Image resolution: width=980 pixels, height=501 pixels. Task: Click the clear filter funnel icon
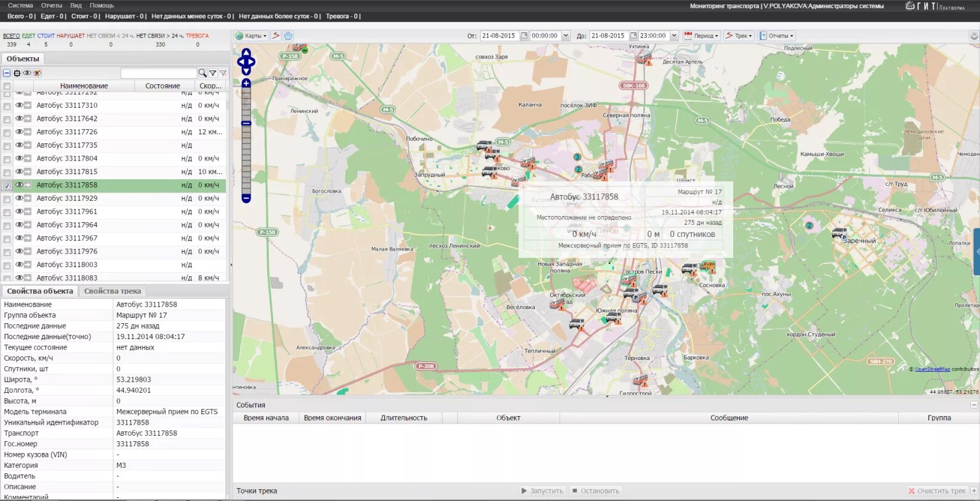tap(223, 73)
